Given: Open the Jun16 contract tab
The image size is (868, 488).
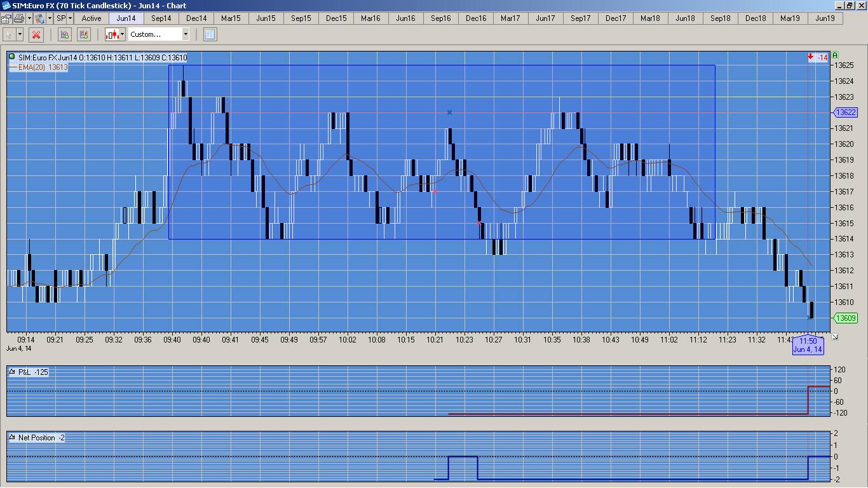Looking at the screenshot, I should coord(406,18).
